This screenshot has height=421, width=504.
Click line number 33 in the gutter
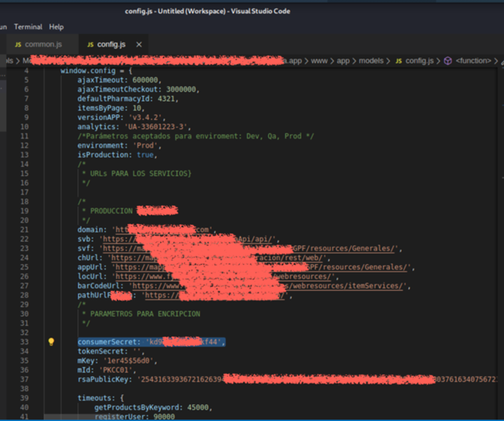click(25, 342)
